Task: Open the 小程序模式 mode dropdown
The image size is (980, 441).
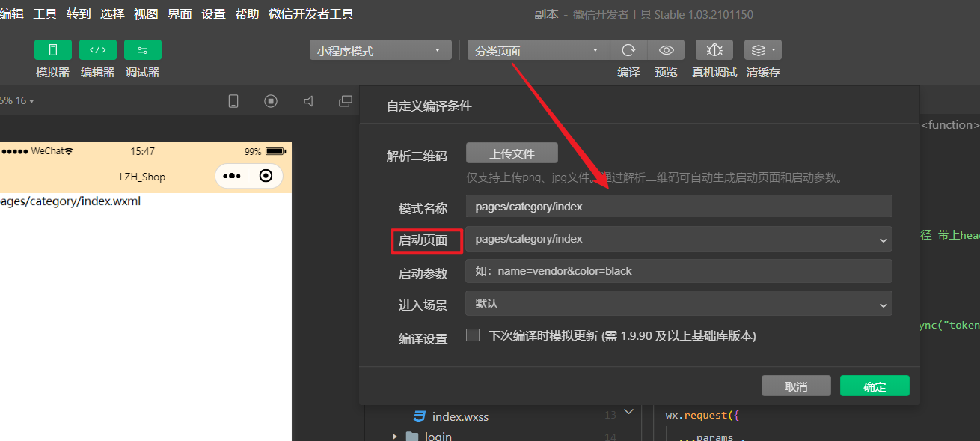Action: tap(381, 50)
